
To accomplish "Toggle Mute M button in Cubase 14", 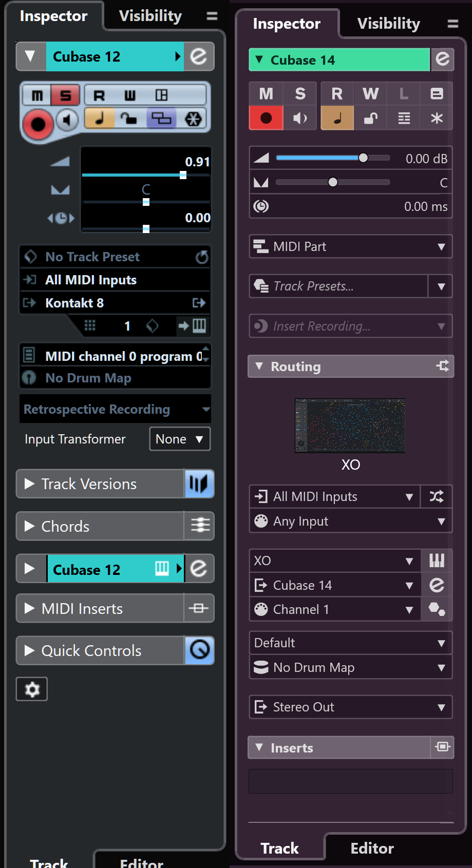I will (x=266, y=93).
